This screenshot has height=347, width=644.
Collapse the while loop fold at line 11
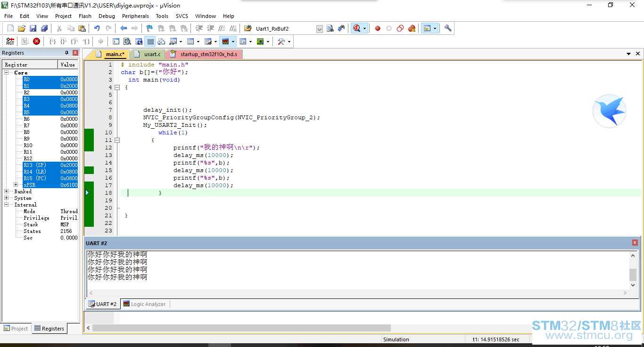[x=117, y=140]
